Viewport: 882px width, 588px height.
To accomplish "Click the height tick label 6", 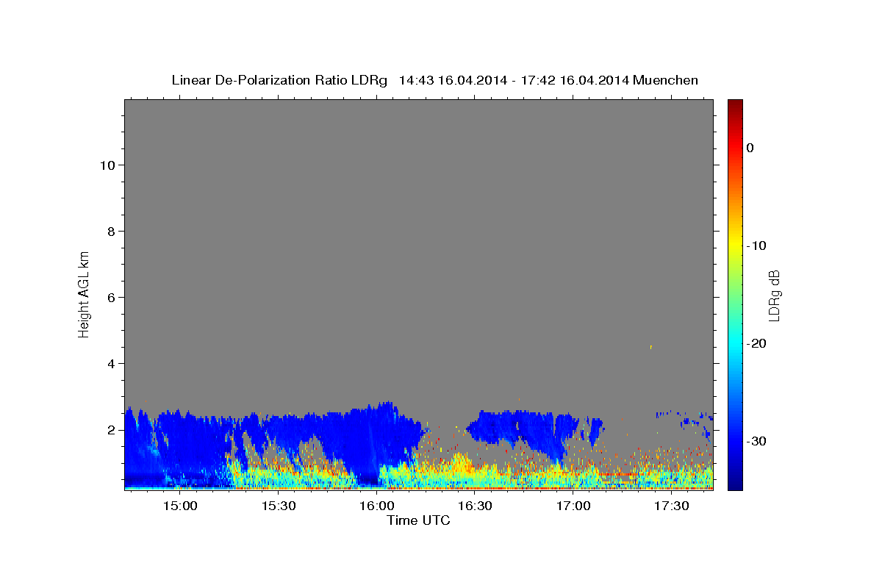I will tap(110, 297).
